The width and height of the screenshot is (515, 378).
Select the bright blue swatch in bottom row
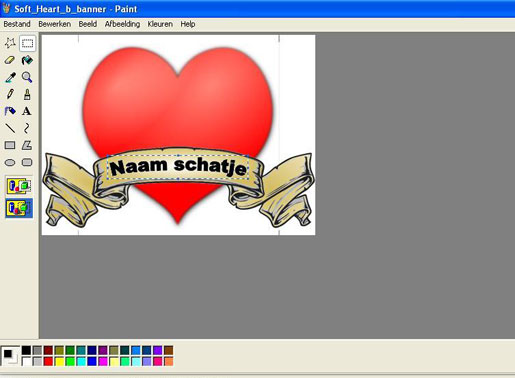coord(92,361)
